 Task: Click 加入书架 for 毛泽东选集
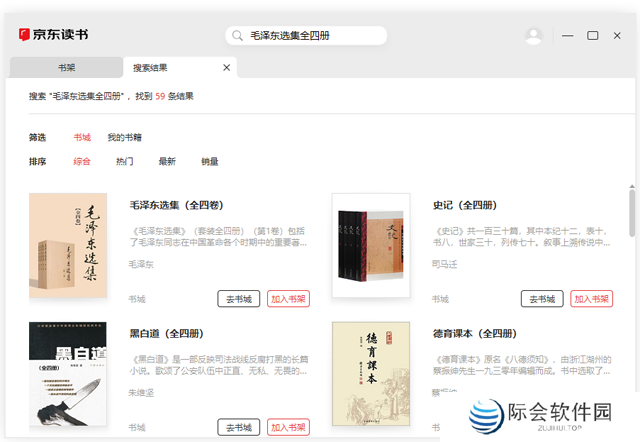pos(288,299)
